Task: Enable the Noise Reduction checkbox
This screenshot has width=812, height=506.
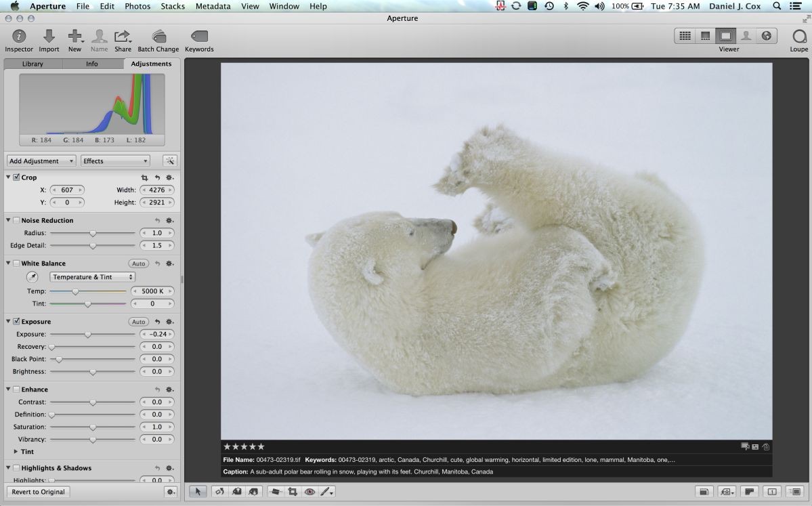Action: 16,220
